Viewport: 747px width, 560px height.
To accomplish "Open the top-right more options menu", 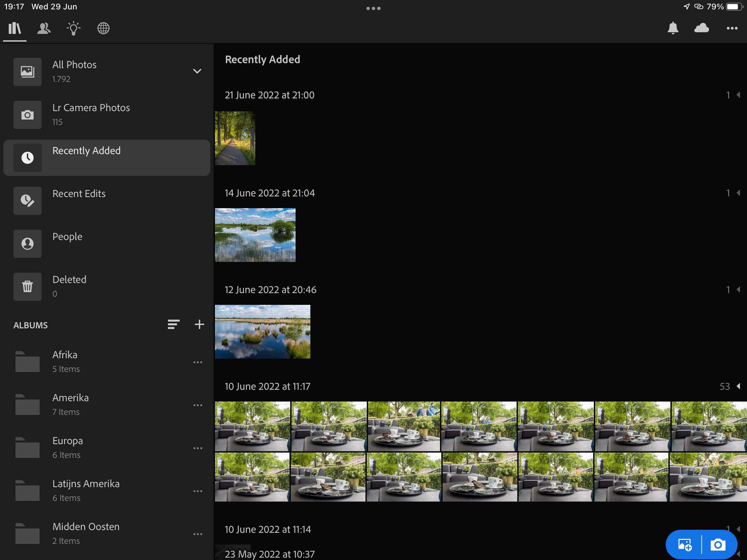I will tap(732, 28).
